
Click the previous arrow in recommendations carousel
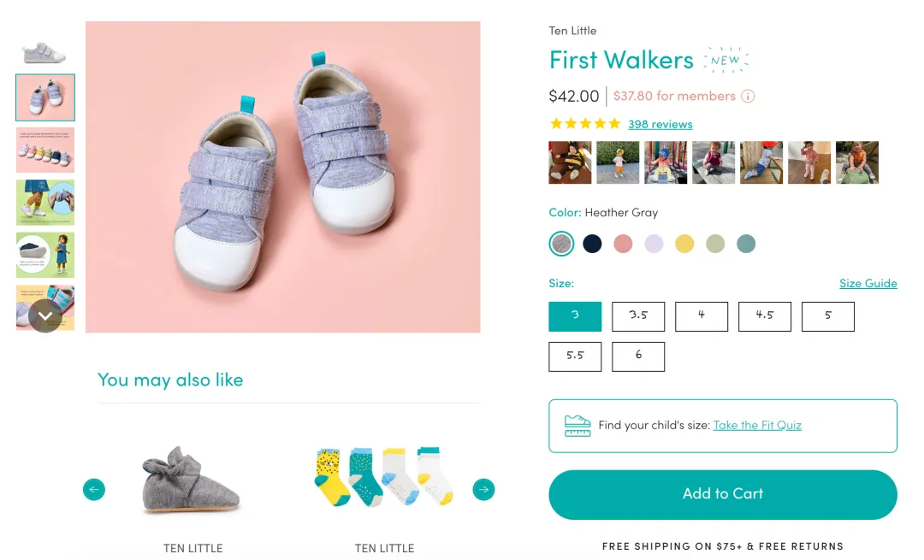point(94,490)
